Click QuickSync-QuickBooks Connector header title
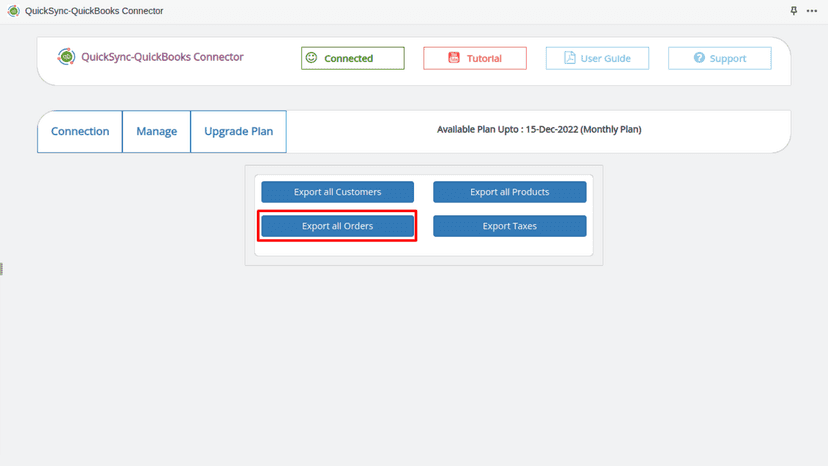The height and width of the screenshot is (466, 828). (x=162, y=57)
